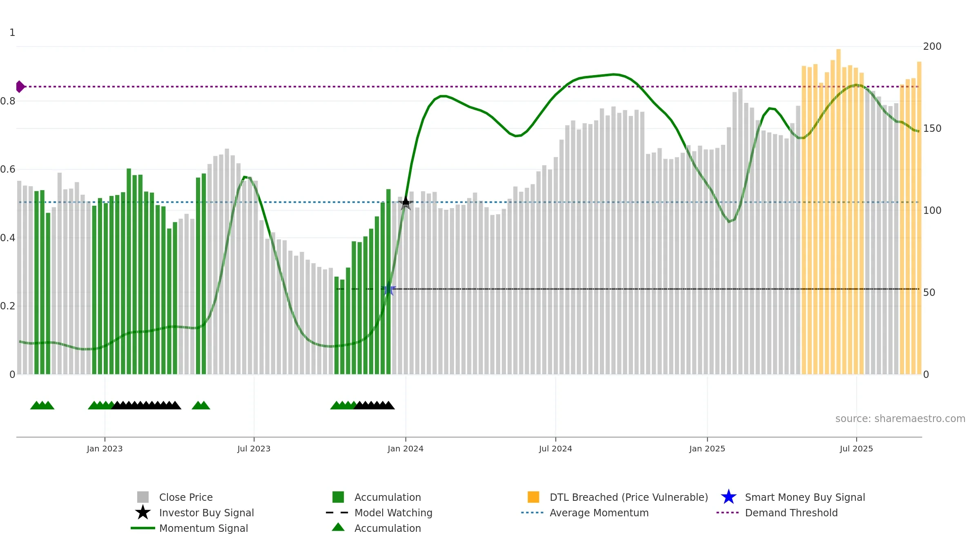Click the Jul 2025 axis label
Image resolution: width=980 pixels, height=551 pixels.
856,449
